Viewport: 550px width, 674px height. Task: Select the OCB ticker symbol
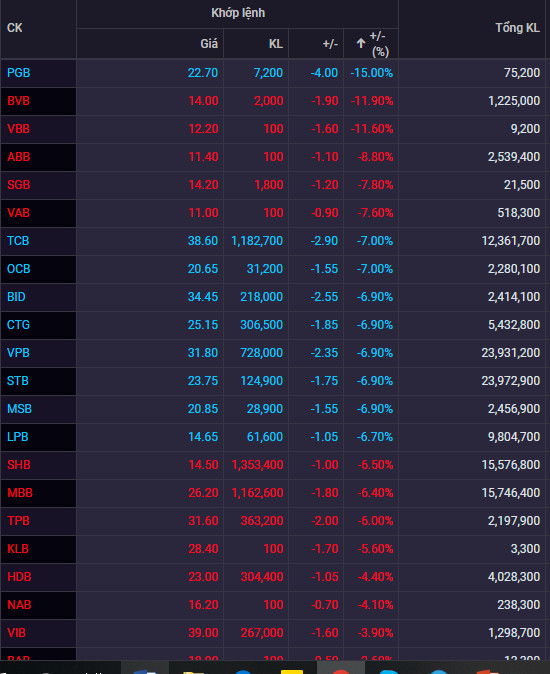point(18,269)
